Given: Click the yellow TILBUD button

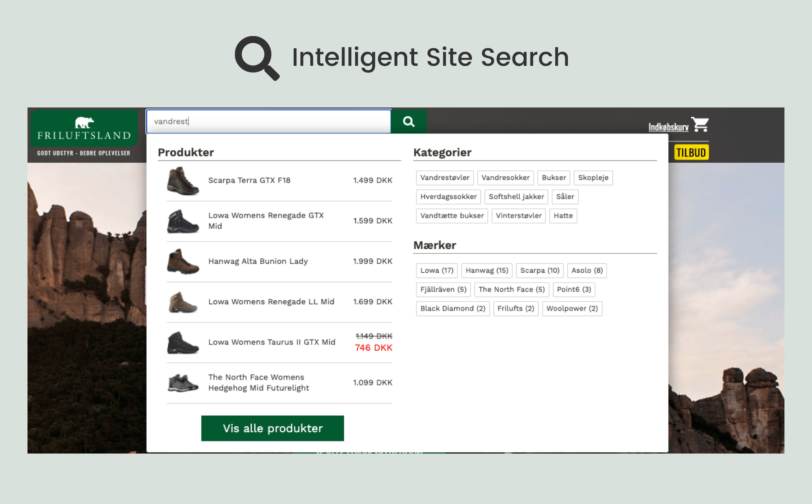Looking at the screenshot, I should [691, 152].
